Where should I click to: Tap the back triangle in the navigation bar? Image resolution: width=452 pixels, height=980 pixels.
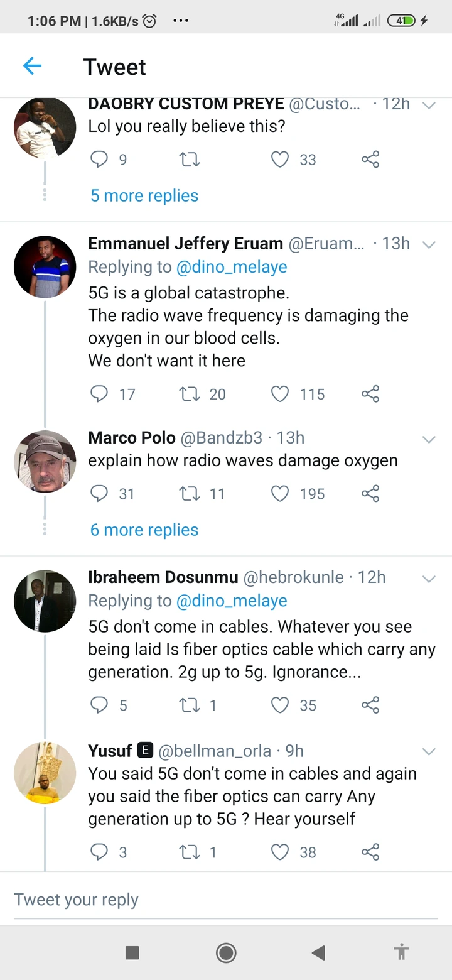pyautogui.click(x=318, y=953)
